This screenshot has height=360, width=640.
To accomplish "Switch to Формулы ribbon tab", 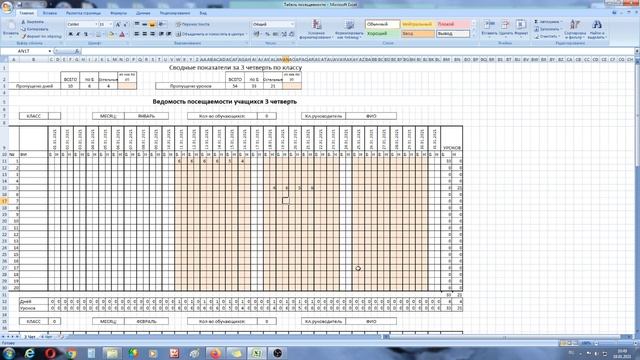I will point(118,13).
